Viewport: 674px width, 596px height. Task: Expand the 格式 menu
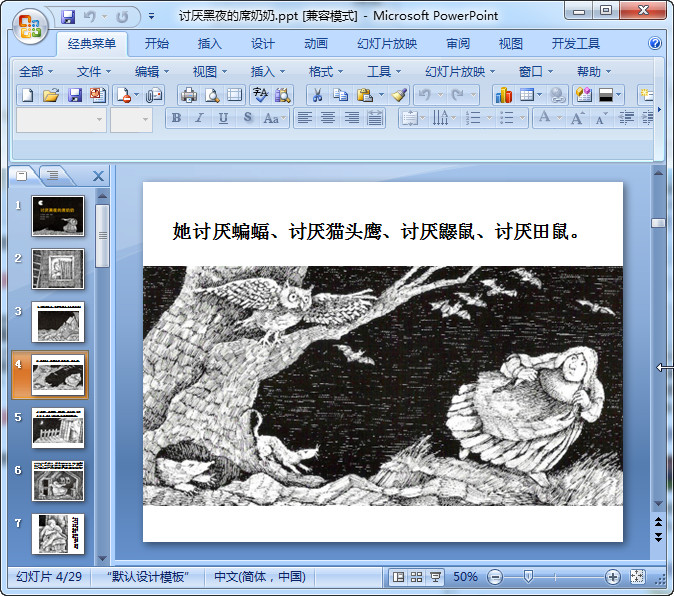[325, 71]
